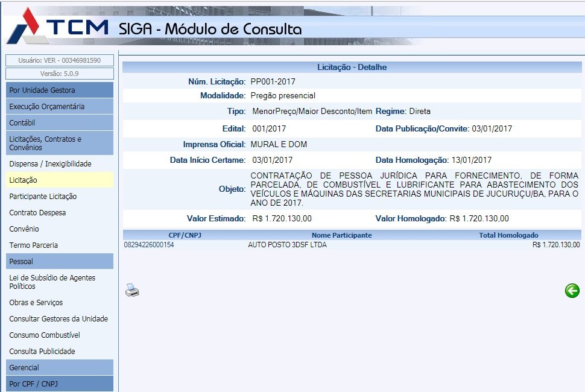Go to Contrato Despesa

click(37, 213)
